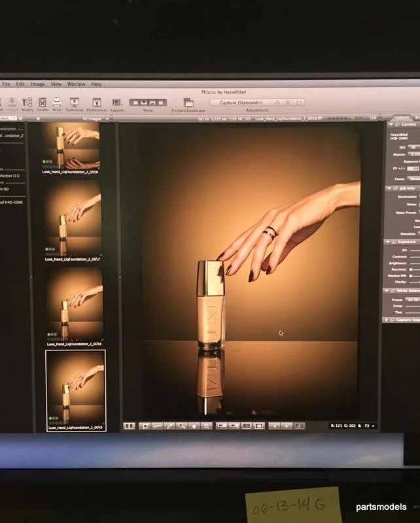Click the first adjustments icon beside Capture (Standard+)
The width and height of the screenshot is (420, 523).
[277, 103]
